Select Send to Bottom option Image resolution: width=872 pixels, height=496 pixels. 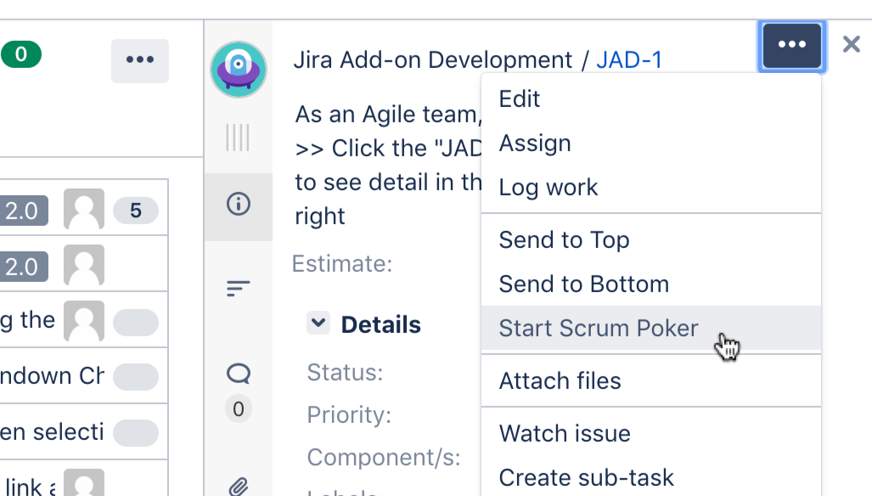[x=583, y=284]
